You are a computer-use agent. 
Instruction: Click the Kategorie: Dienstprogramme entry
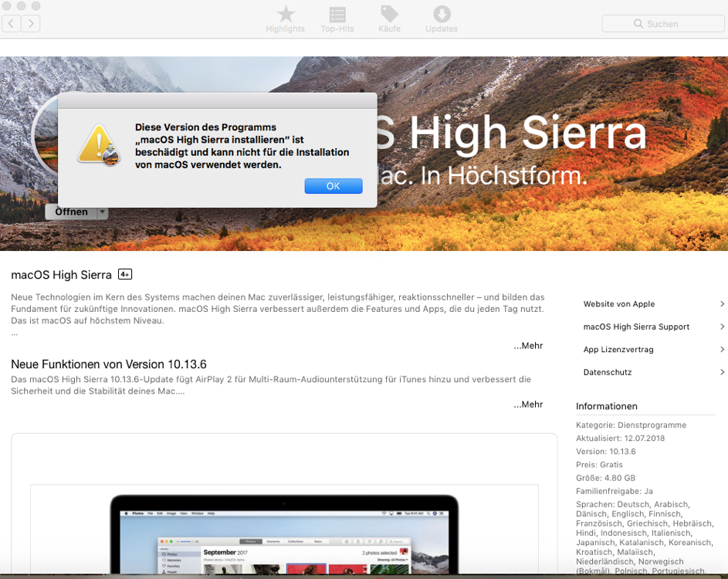631,425
